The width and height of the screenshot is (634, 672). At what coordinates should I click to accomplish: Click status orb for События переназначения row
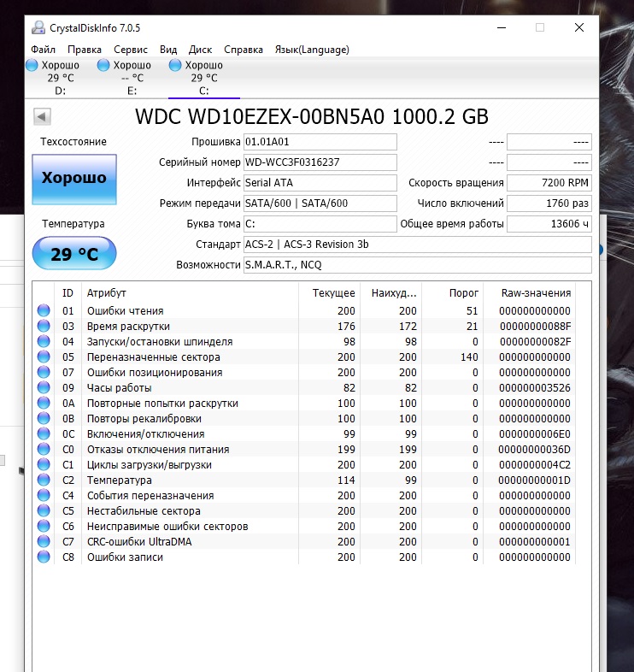(44, 495)
